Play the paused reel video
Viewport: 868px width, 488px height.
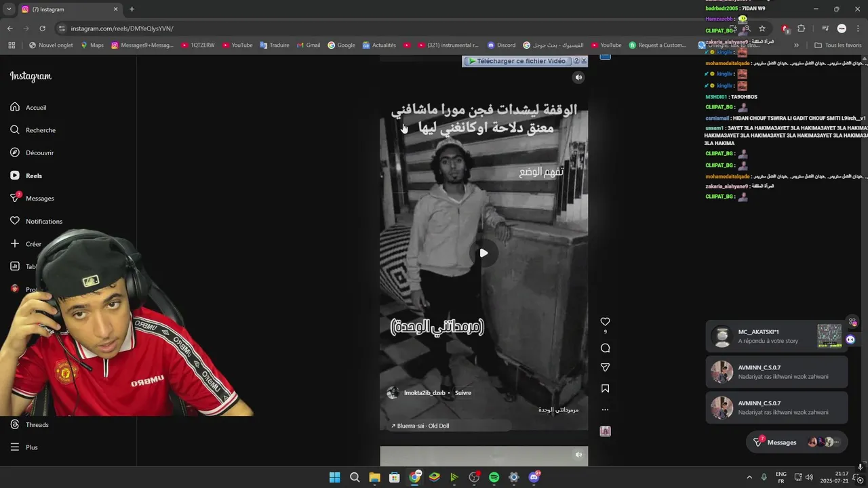pyautogui.click(x=484, y=253)
